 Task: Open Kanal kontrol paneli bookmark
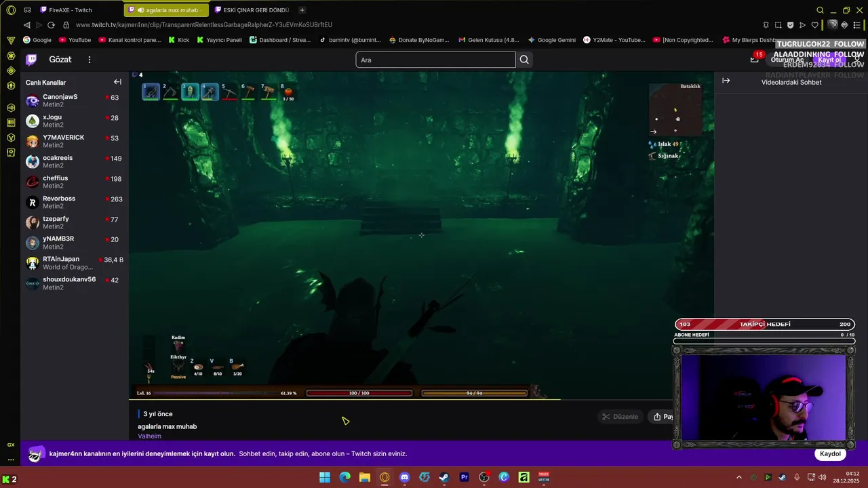click(130, 40)
